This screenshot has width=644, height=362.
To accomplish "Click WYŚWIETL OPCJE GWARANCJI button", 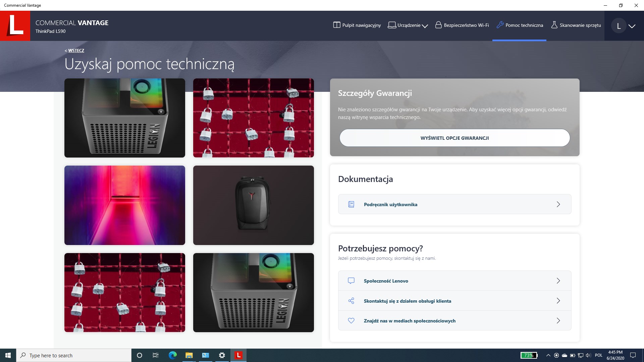I will tap(454, 138).
